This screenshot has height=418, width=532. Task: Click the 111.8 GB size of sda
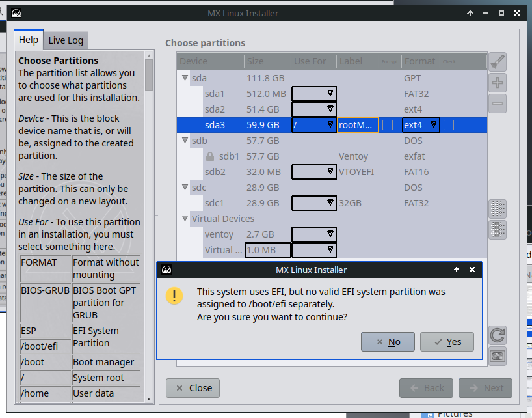[x=265, y=78]
